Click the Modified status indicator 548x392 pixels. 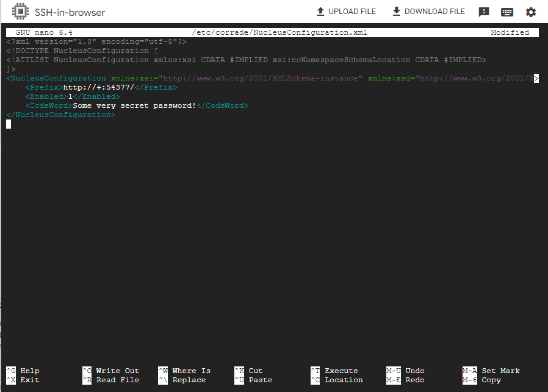click(x=510, y=32)
